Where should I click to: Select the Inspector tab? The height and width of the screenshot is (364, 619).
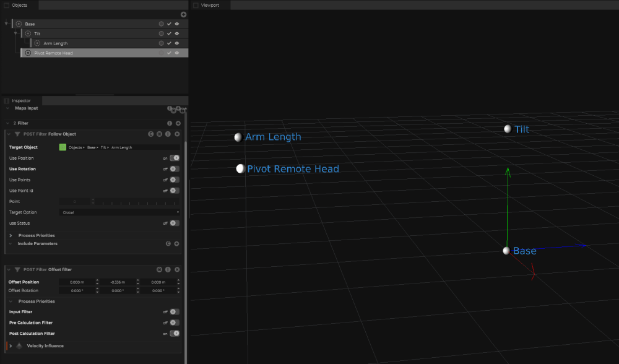pos(21,100)
